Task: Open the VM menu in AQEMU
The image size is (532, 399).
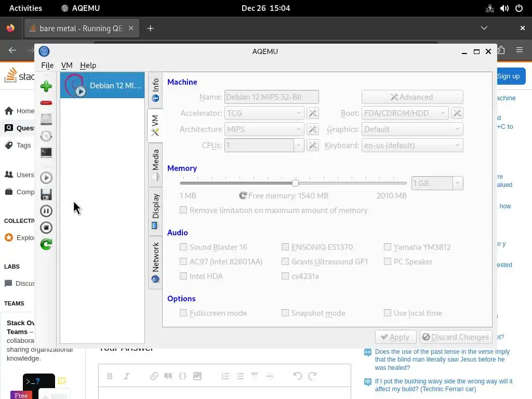Action: [67, 65]
